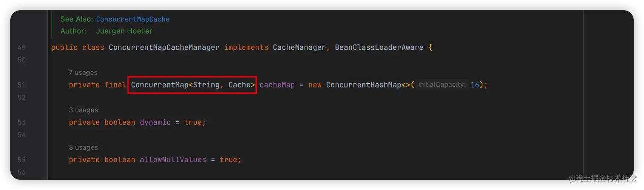Open the ConcurrentMapCache See Also link
644x190 pixels.
coord(132,19)
